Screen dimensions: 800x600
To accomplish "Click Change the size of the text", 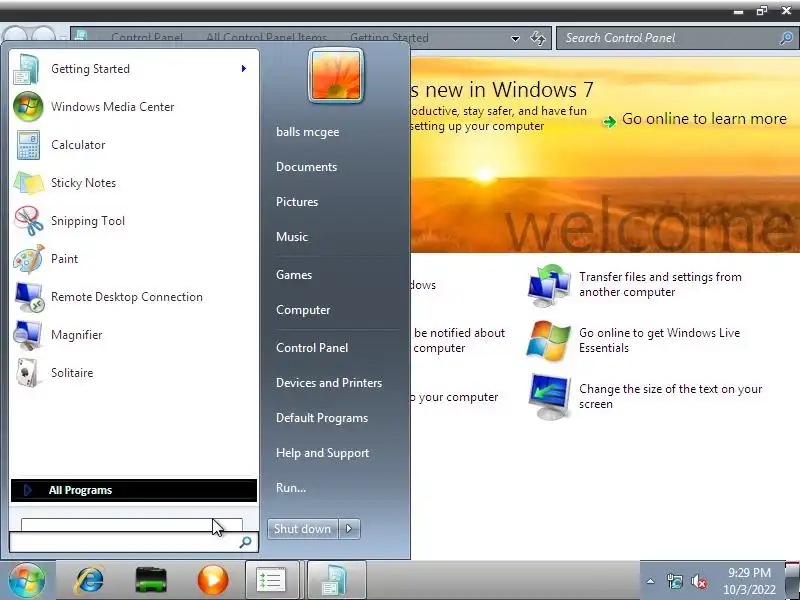I will click(x=670, y=396).
